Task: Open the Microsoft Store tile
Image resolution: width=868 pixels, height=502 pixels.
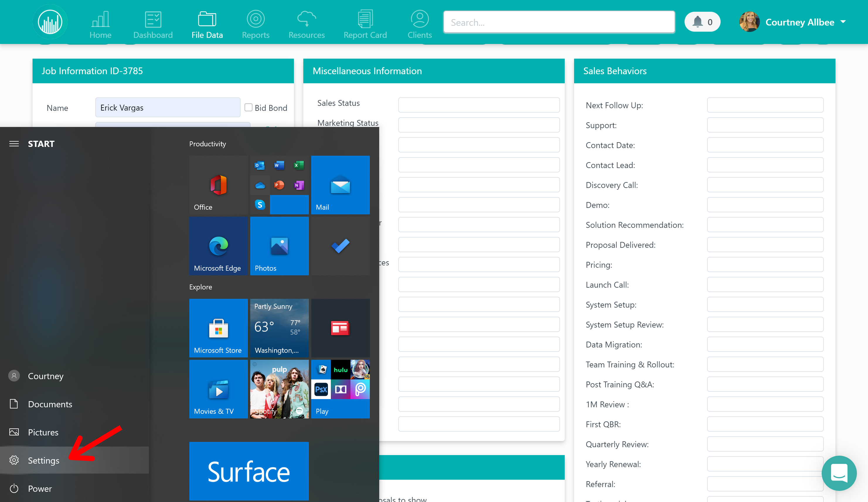Action: click(218, 328)
